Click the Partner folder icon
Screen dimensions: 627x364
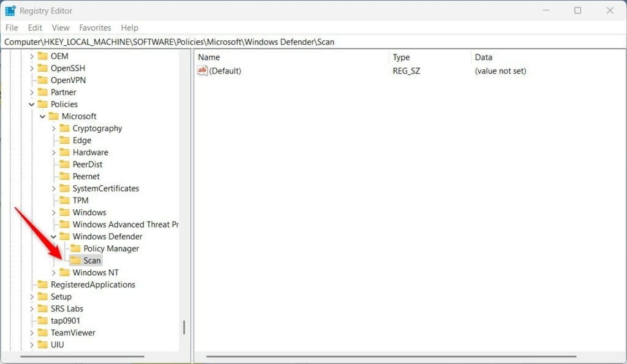(x=42, y=92)
